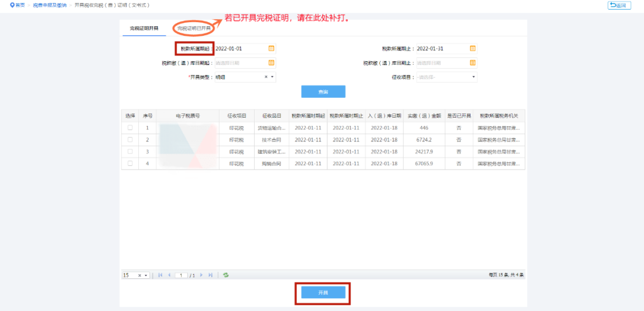Open the page size dropdown arrow
Image resolution: width=644 pixels, height=311 pixels.
pos(146,275)
